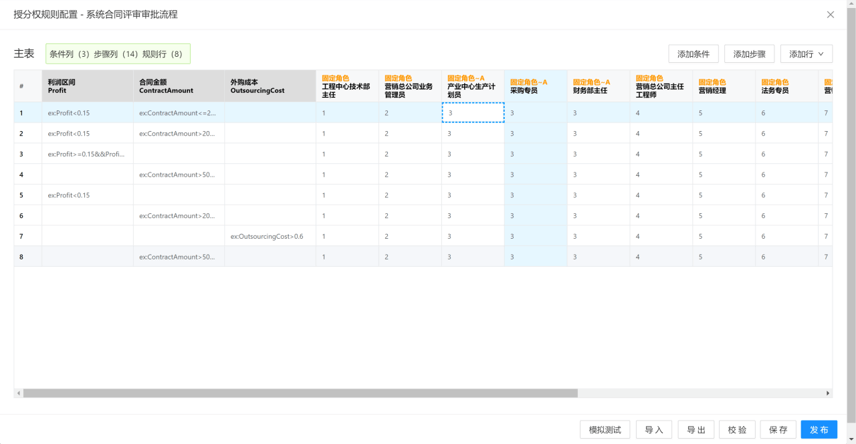Click the 添加条件 button
856x444 pixels.
[x=693, y=54]
